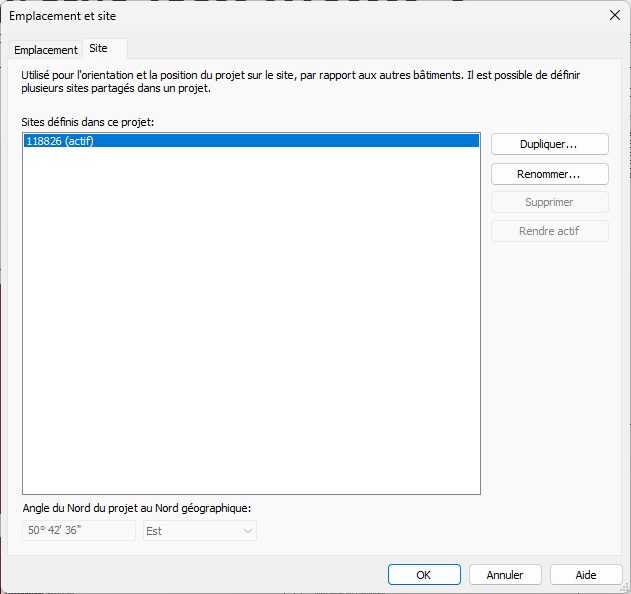Open help with the Aide button
The image size is (631, 594).
click(x=586, y=575)
